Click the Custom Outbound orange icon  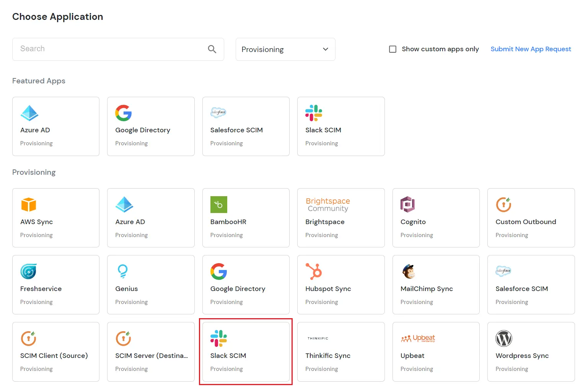pos(504,205)
